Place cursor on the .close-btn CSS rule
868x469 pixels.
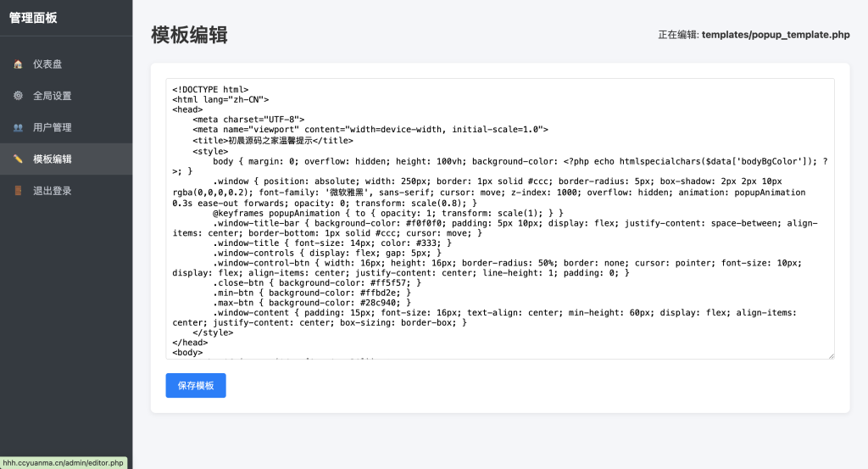(x=317, y=282)
